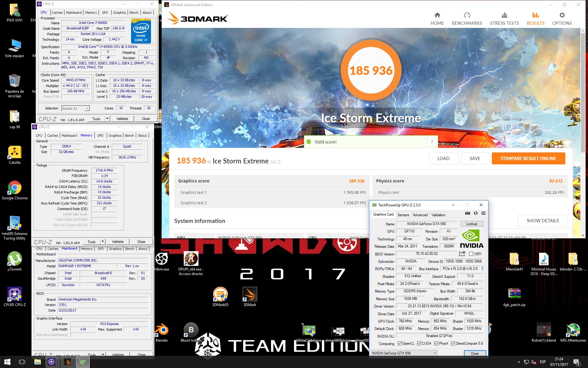Toggle the DirectCompute 5.0 checkbox

click(x=453, y=343)
